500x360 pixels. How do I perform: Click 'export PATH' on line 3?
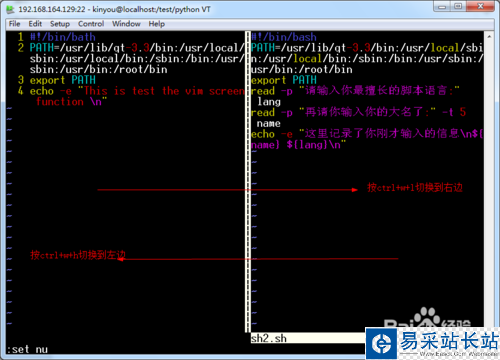(x=63, y=80)
